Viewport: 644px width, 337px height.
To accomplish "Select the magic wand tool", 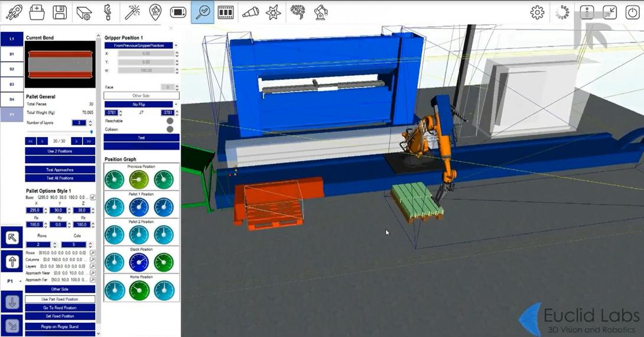I will 131,12.
